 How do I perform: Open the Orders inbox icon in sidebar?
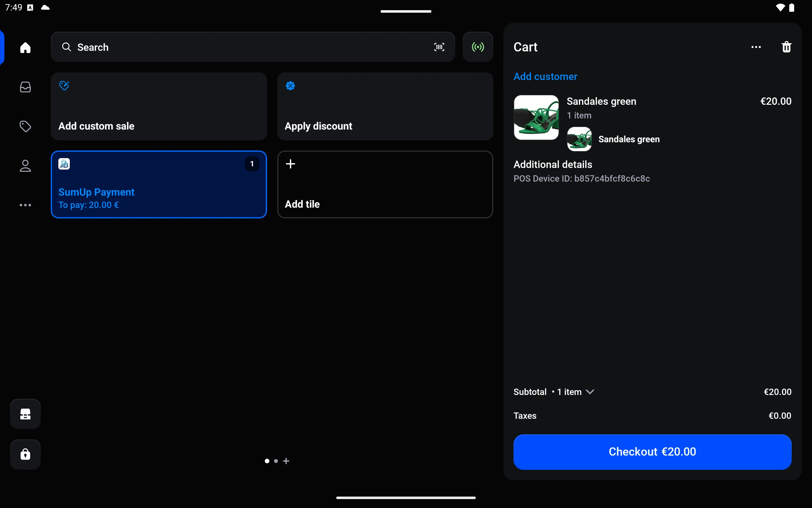coord(25,87)
